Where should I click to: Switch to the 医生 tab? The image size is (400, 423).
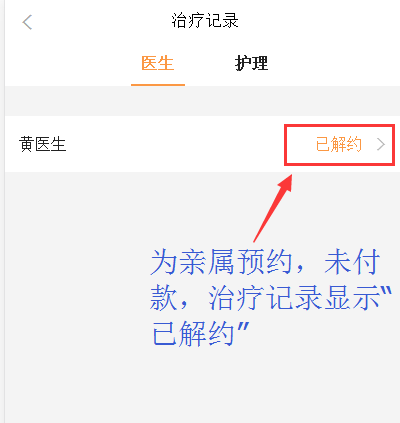[158, 63]
